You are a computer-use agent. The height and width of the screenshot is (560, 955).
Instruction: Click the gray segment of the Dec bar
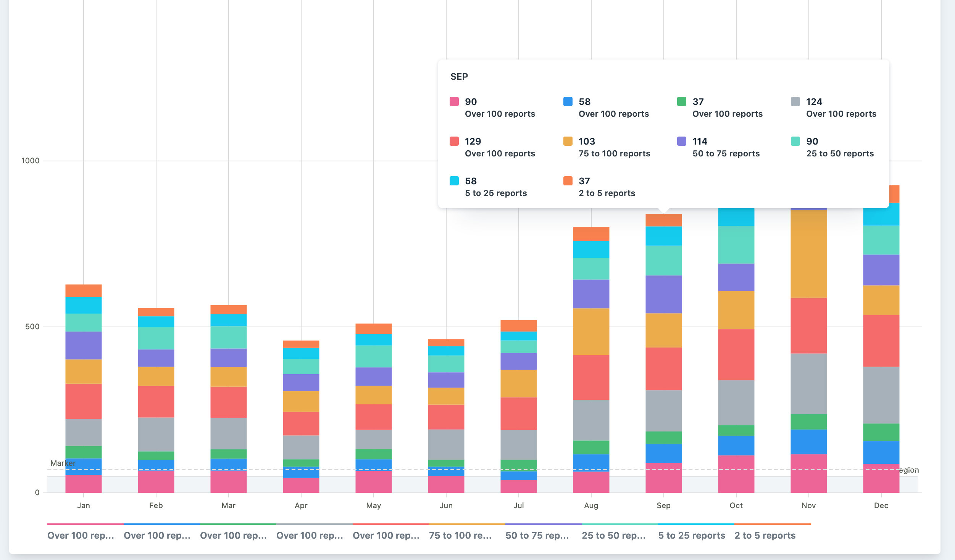coord(881,395)
